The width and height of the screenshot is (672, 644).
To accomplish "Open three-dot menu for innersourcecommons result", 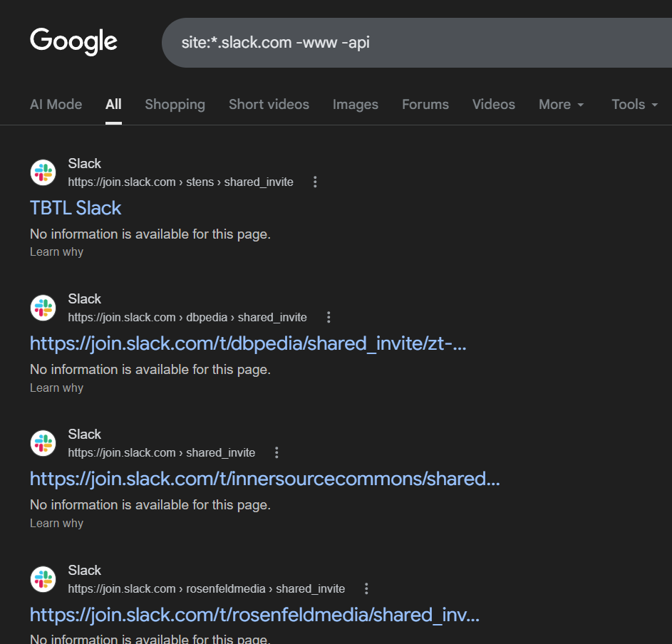I will [276, 452].
